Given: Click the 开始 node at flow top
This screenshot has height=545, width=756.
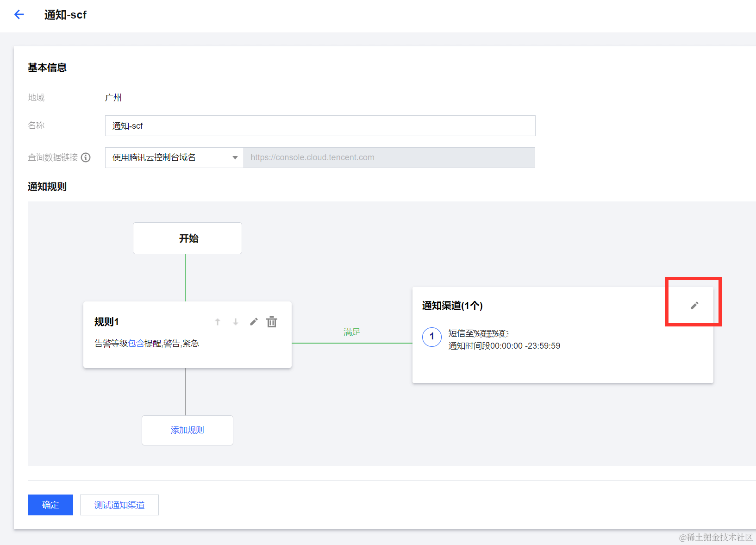Looking at the screenshot, I should (x=187, y=238).
